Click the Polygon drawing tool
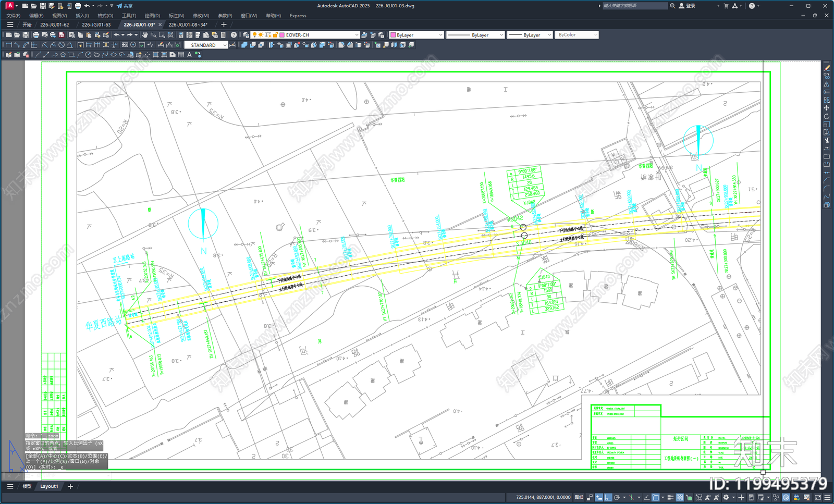This screenshot has width=834, height=504. click(x=63, y=54)
